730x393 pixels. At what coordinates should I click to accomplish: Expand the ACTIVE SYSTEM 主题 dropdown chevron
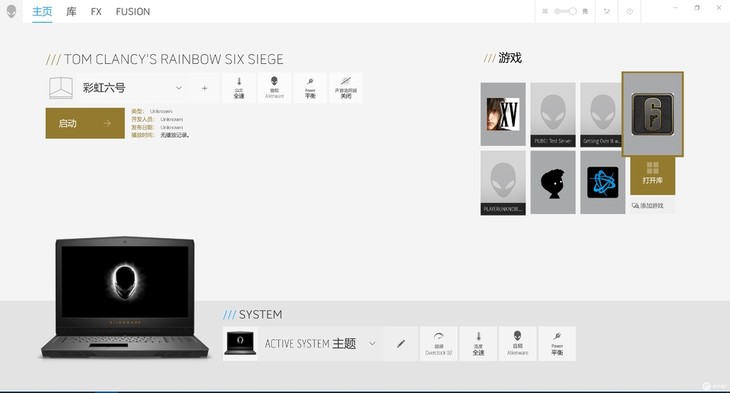372,344
